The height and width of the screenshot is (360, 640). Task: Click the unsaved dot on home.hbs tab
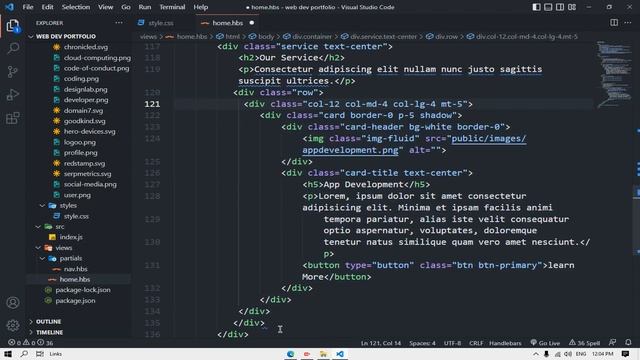click(251, 23)
